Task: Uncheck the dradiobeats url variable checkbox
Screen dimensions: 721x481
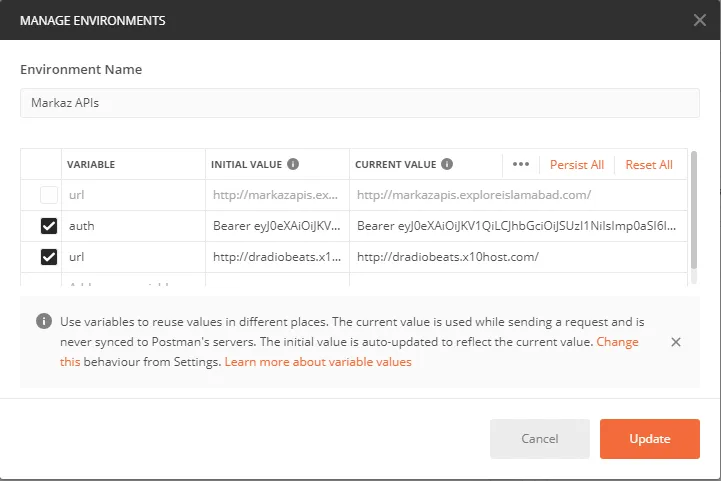Action: click(49, 257)
